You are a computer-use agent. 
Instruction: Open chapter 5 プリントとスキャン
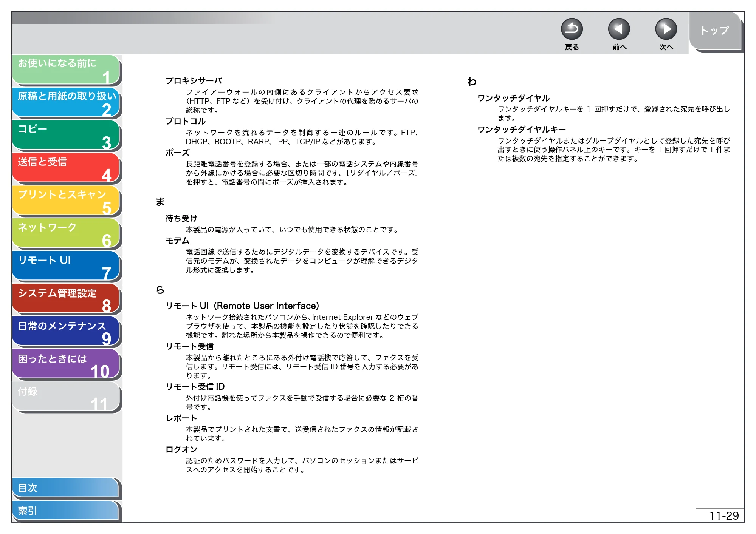pyautogui.click(x=66, y=201)
